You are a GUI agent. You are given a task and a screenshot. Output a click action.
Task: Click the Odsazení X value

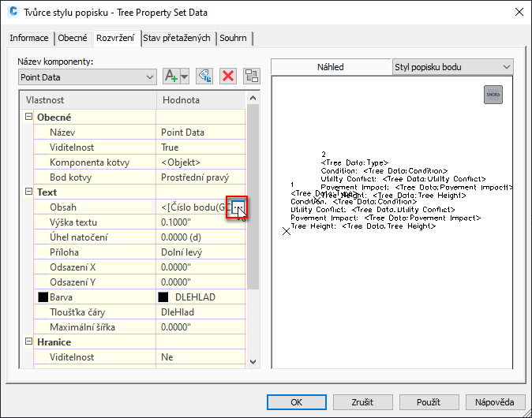[200, 267]
